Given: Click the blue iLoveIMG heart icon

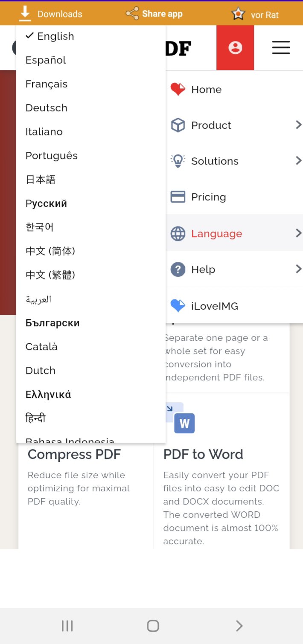Looking at the screenshot, I should click(178, 306).
